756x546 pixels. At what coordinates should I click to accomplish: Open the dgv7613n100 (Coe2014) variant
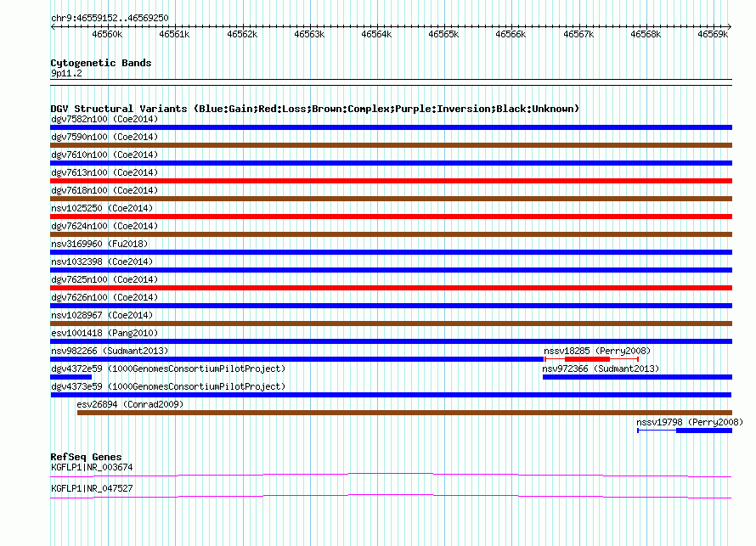pos(104,172)
